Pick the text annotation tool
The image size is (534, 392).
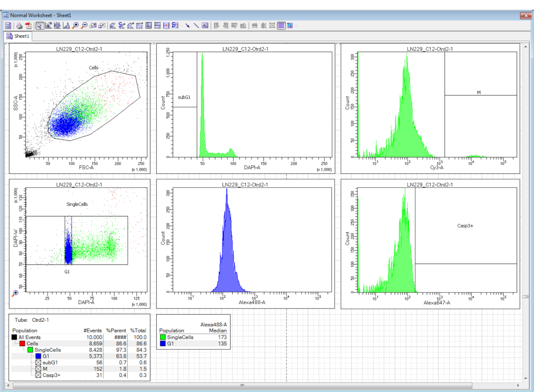(x=205, y=26)
